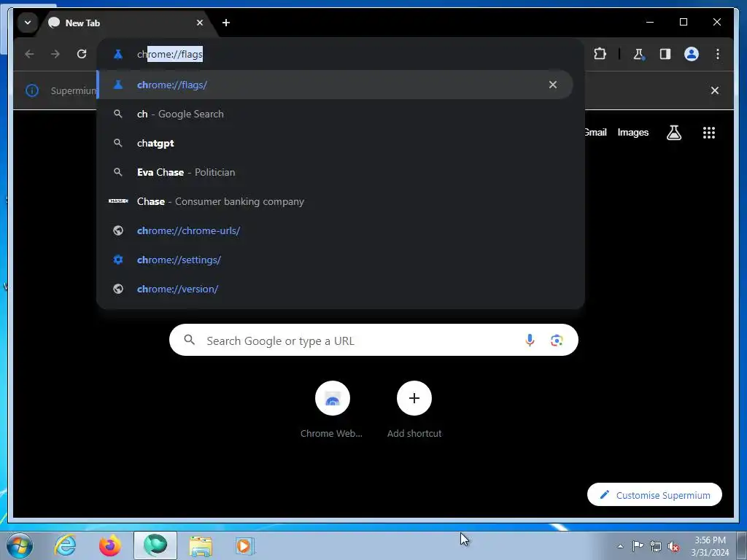
Task: Open the Gmail link
Action: coord(595,133)
